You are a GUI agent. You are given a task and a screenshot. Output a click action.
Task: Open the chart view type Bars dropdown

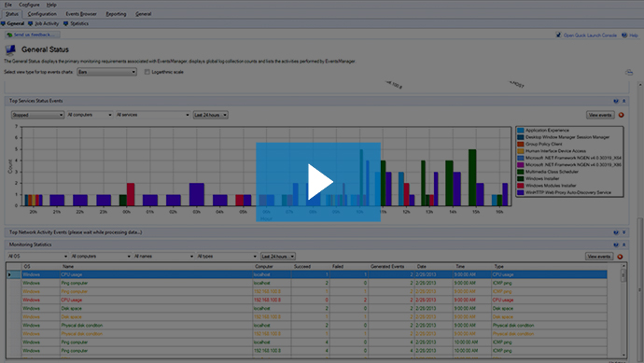point(106,72)
